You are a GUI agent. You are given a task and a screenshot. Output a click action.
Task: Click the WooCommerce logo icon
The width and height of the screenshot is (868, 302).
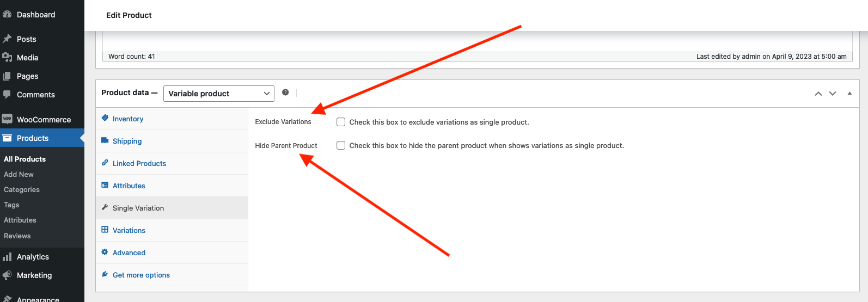click(7, 119)
